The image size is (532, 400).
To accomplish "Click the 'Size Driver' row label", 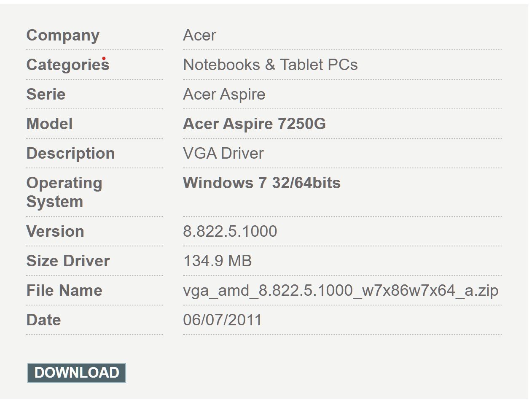I will pos(68,261).
